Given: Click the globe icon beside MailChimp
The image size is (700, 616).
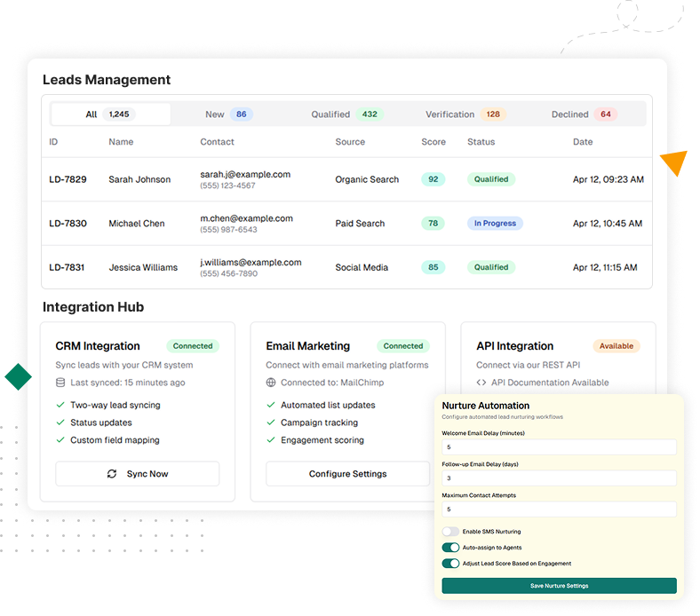Looking at the screenshot, I should tap(271, 383).
